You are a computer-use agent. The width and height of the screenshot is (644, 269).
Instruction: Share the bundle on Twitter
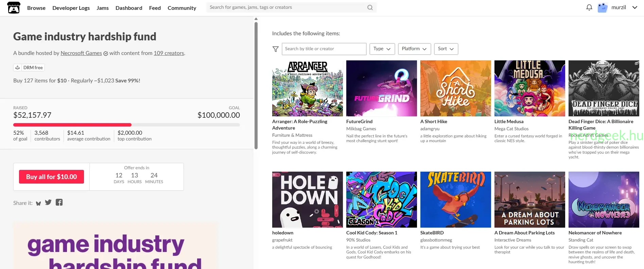tap(48, 203)
